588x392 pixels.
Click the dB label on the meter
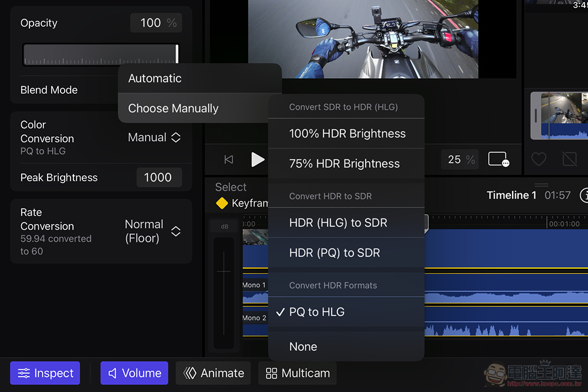point(224,226)
